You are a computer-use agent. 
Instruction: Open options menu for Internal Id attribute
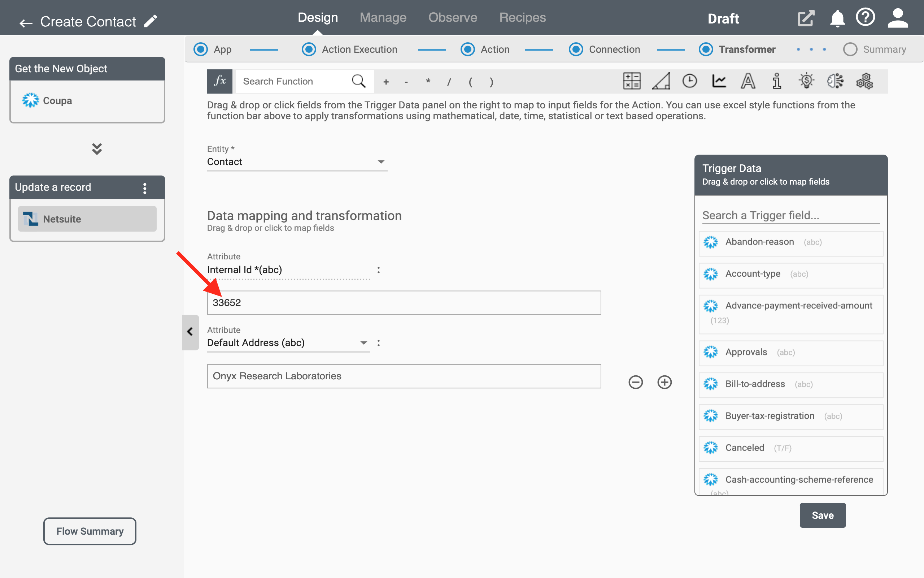[x=378, y=270]
